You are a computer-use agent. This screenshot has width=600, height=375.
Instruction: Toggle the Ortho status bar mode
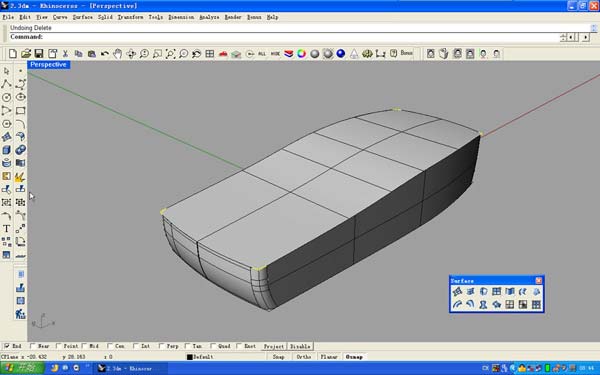click(304, 357)
